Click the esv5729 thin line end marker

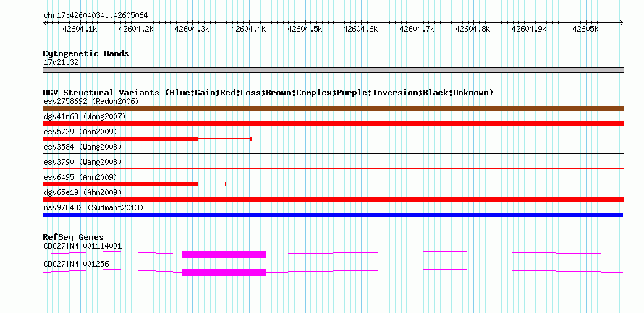251,139
